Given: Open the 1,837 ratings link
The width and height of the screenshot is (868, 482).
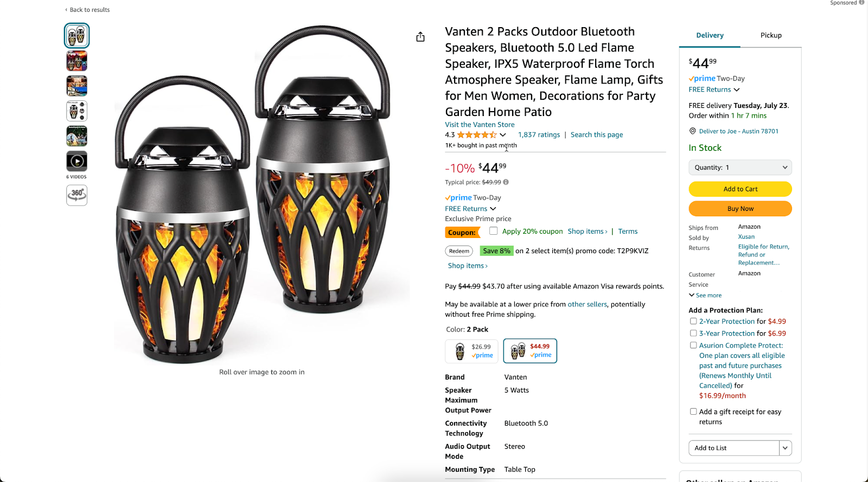Looking at the screenshot, I should tap(539, 134).
